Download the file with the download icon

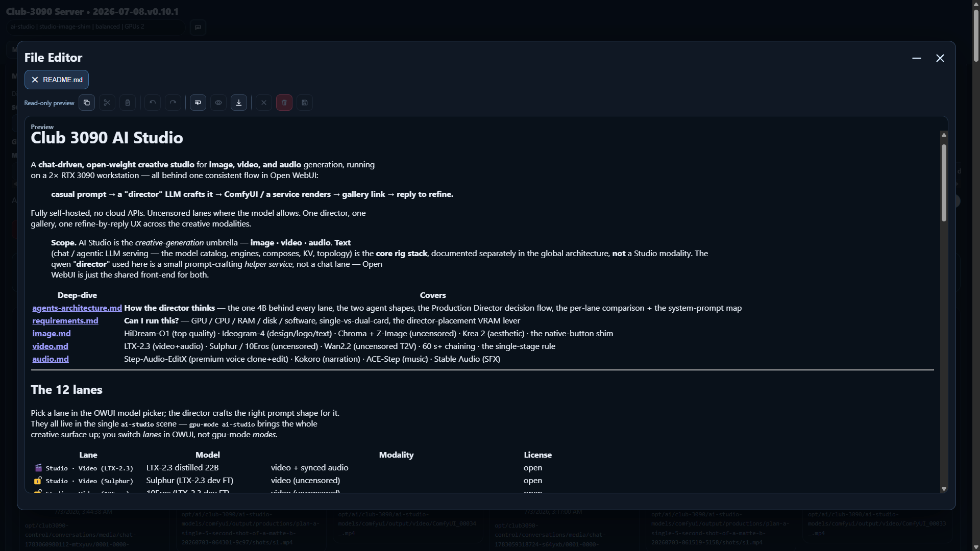(x=239, y=103)
